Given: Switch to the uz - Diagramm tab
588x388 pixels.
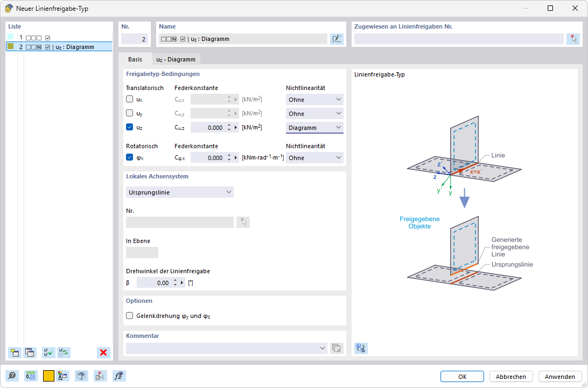Looking at the screenshot, I should pyautogui.click(x=176, y=59).
